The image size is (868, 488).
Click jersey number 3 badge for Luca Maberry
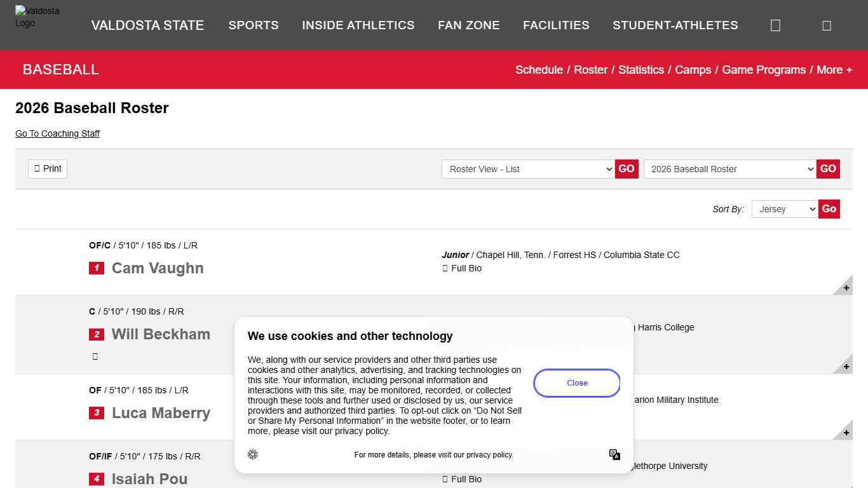97,413
